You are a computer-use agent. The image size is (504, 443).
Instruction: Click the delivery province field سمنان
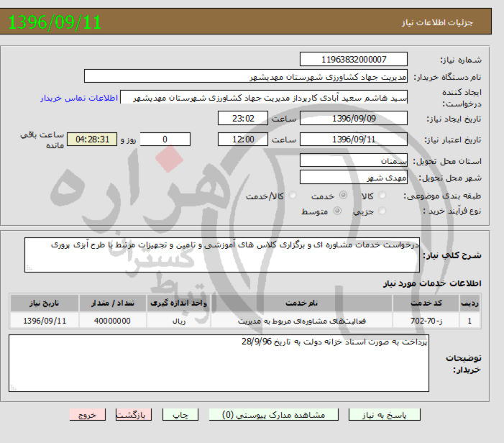point(354,160)
